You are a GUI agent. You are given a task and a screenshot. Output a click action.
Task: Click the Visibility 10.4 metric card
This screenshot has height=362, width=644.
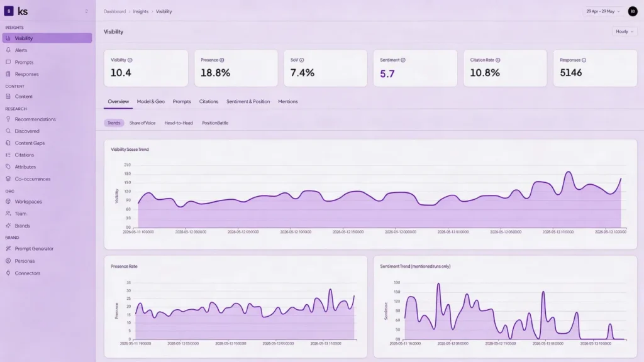pos(146,68)
